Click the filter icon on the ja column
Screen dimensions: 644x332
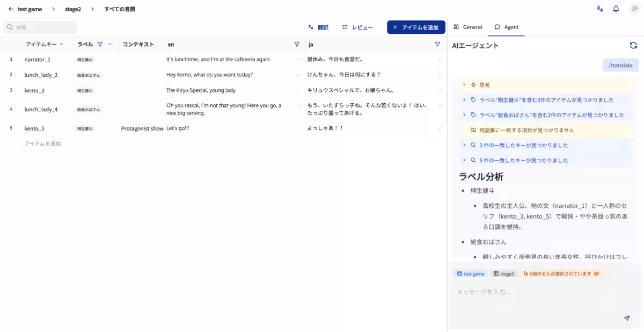(x=437, y=44)
